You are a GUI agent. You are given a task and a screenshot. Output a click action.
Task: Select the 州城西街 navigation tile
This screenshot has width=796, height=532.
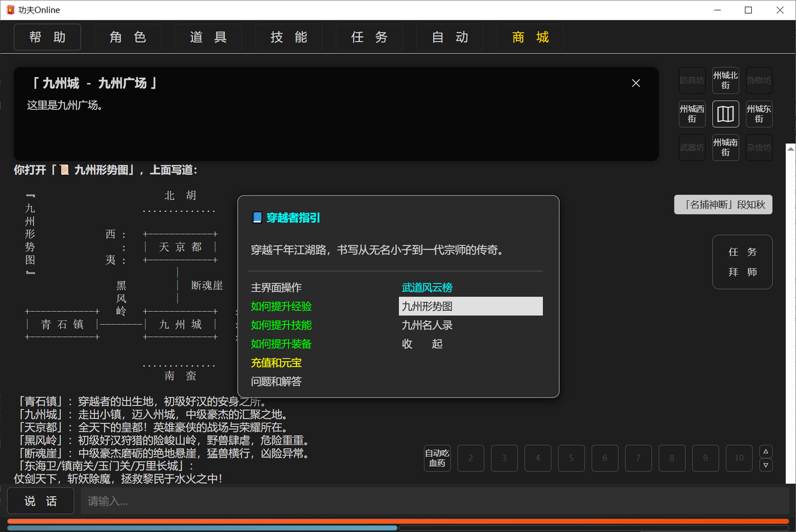(x=692, y=113)
